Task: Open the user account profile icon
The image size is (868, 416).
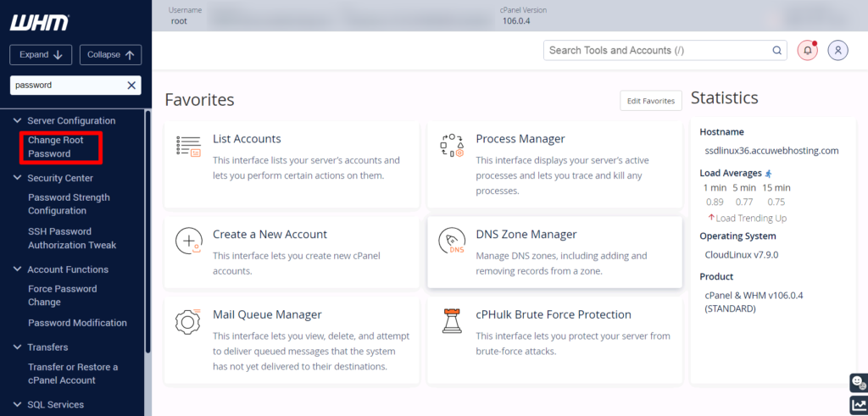Action: 838,50
